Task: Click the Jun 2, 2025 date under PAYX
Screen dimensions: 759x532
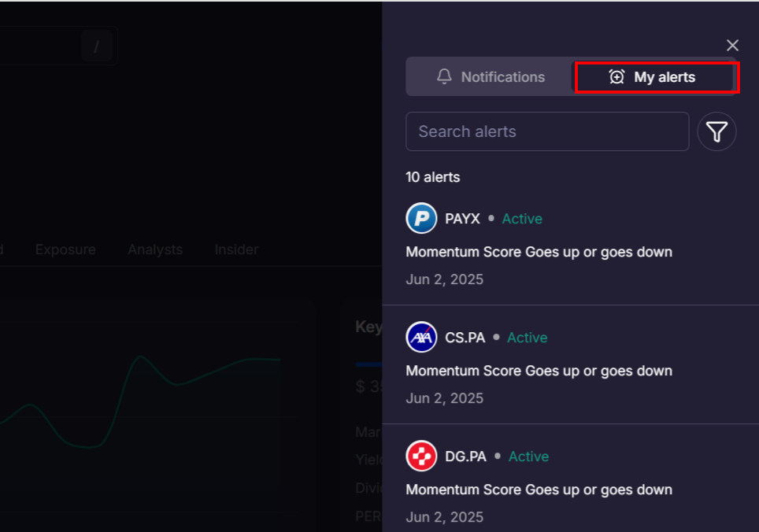Action: (444, 279)
